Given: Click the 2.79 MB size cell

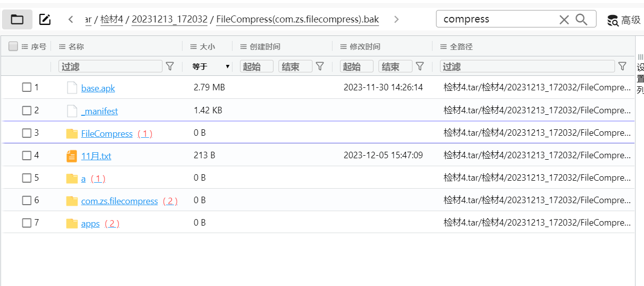Looking at the screenshot, I should pos(209,87).
